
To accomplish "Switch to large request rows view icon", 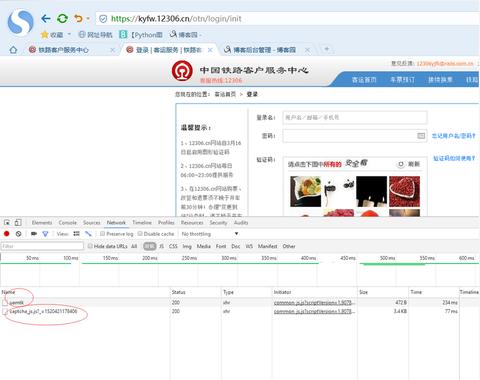I will pyautogui.click(x=76, y=234).
